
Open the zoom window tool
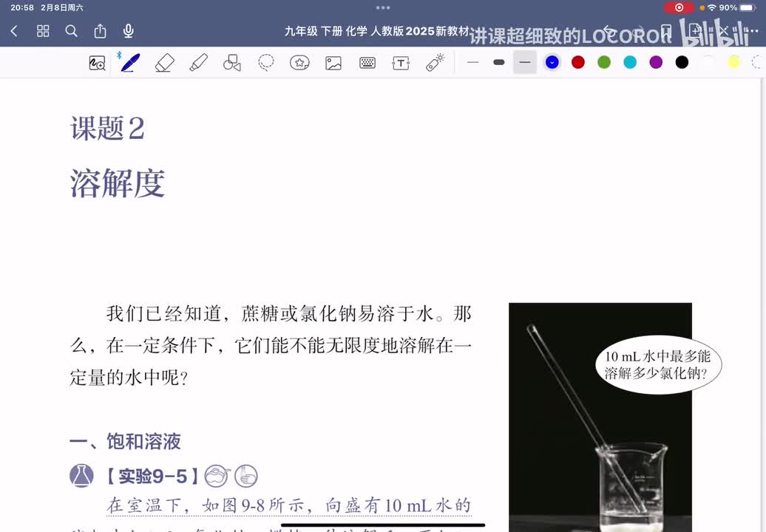[97, 63]
